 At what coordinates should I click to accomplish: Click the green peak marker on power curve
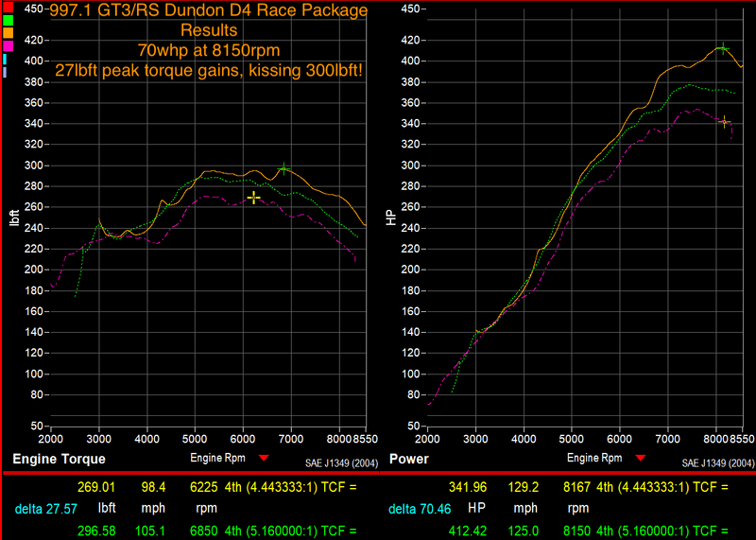tap(722, 48)
